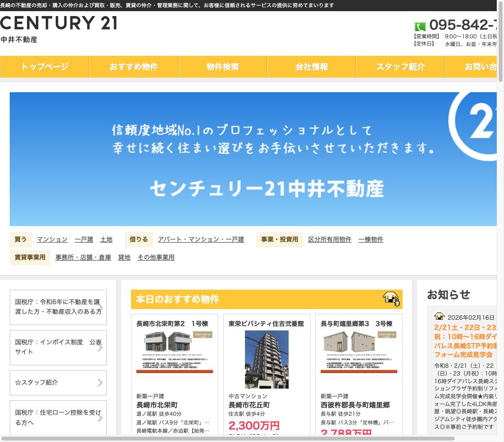Screen dimensions: 504x442
Task: Click その他事業用 link
Action: point(156,258)
